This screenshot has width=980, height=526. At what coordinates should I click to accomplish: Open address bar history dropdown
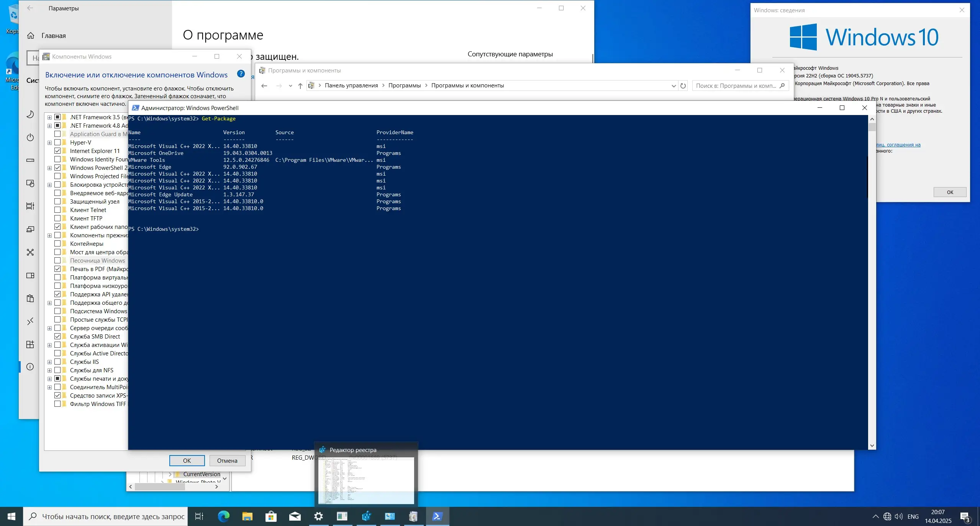pos(674,86)
